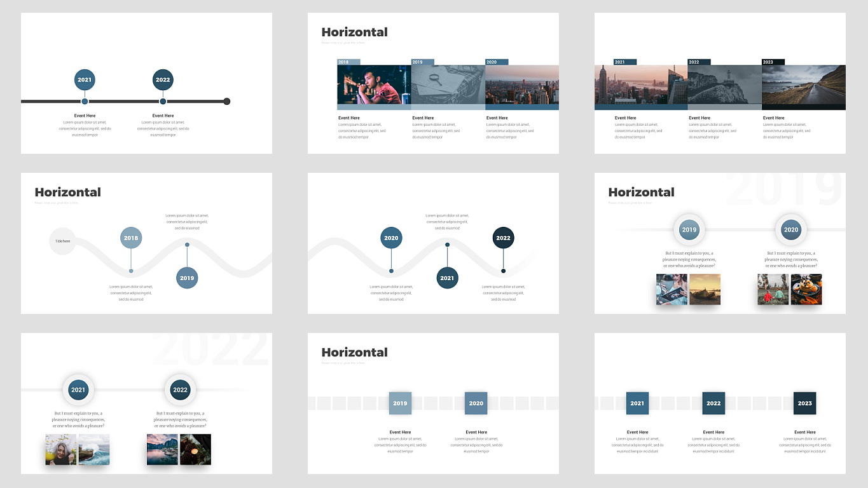Click the 'Horizontal' title on the top-middle slide
868x488 pixels.
pos(354,32)
